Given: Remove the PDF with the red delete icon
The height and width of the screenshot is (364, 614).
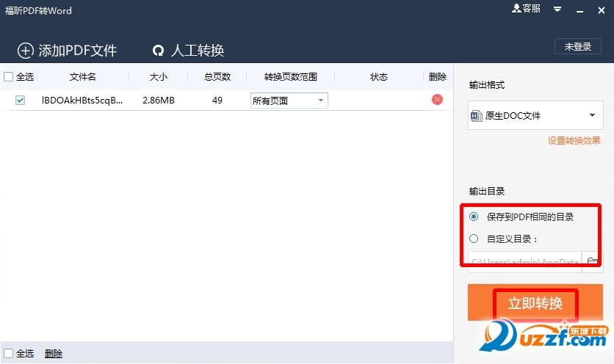Looking at the screenshot, I should [437, 100].
